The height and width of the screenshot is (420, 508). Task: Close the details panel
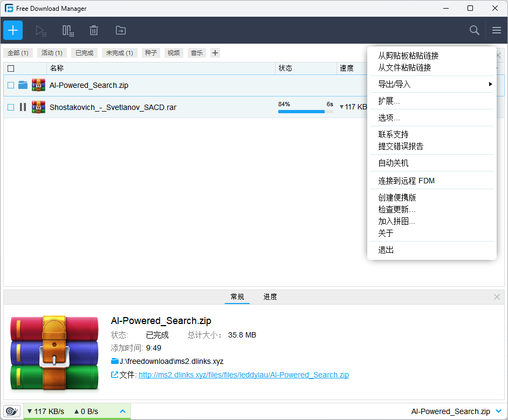pyautogui.click(x=497, y=297)
